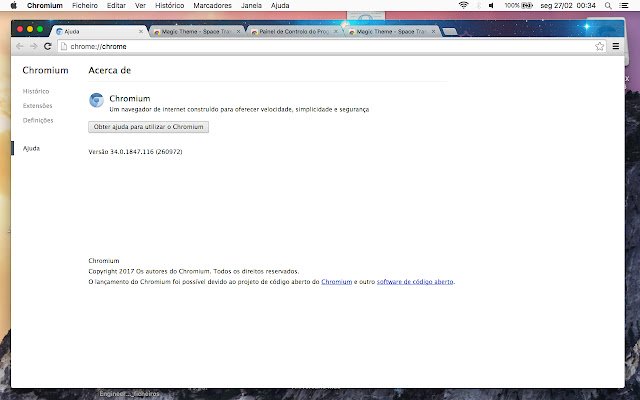Open the Janela menu

coord(251,5)
